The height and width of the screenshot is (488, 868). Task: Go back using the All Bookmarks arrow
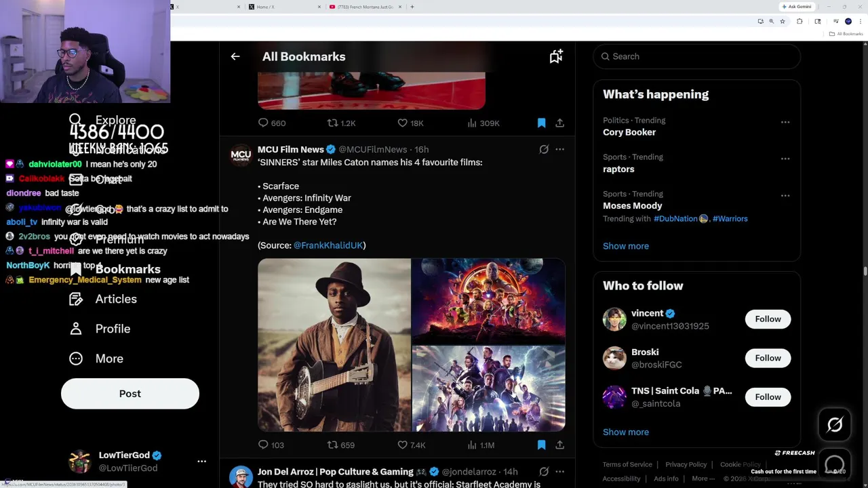coord(235,57)
